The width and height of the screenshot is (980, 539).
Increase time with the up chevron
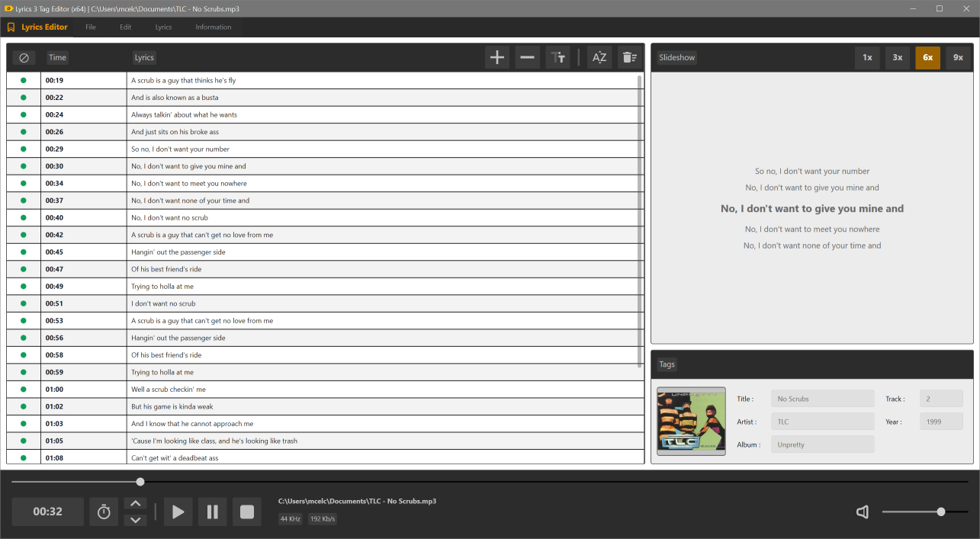coord(135,503)
